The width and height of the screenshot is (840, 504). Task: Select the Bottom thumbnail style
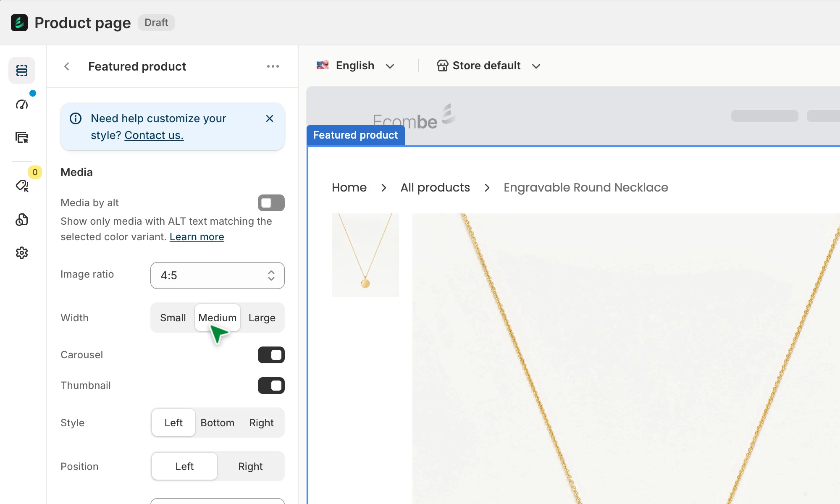(217, 423)
